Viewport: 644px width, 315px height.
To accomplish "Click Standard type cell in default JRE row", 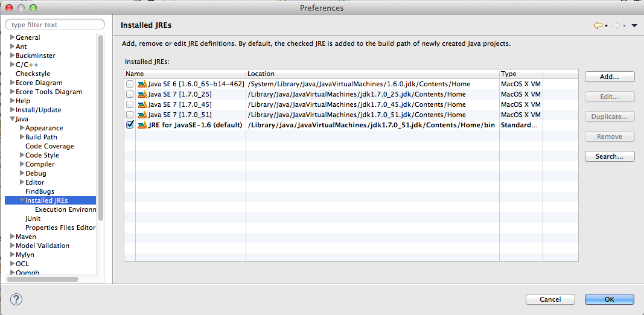I will (x=519, y=125).
